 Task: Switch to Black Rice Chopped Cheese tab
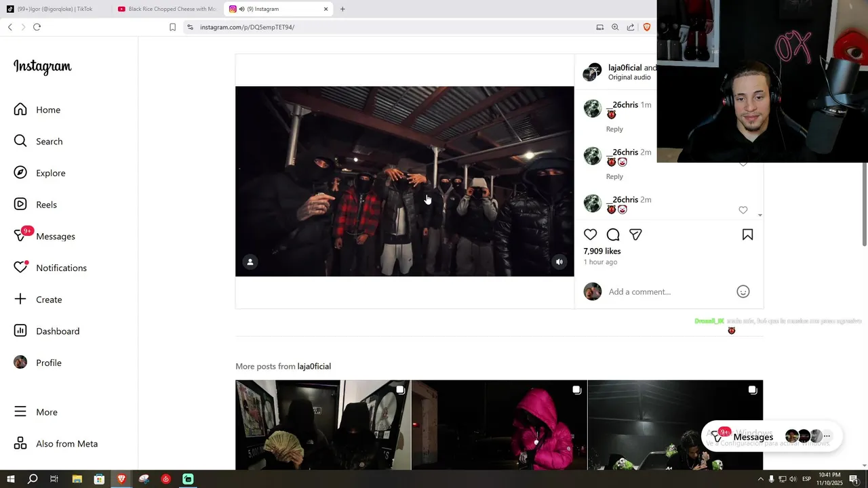166,9
